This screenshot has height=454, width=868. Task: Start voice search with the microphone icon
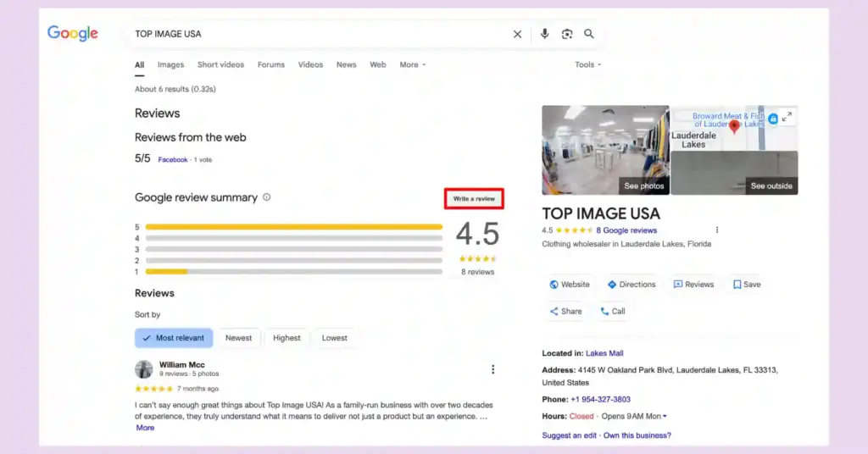coord(545,34)
